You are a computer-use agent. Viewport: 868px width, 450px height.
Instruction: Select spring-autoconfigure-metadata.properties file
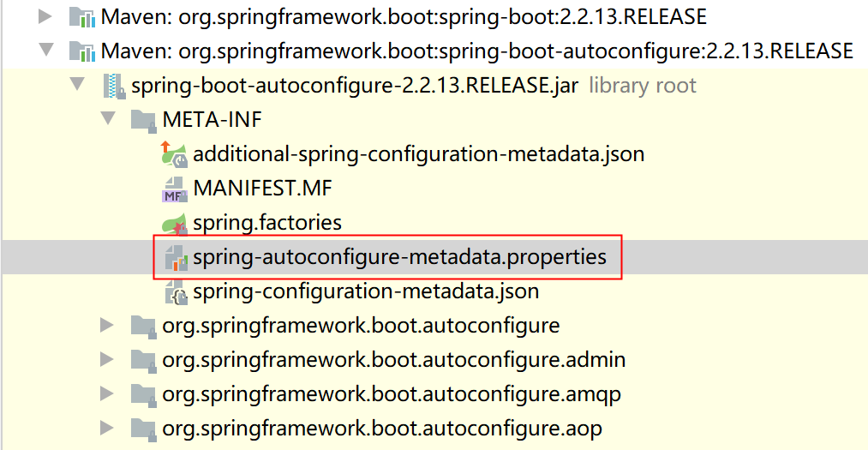pos(399,257)
